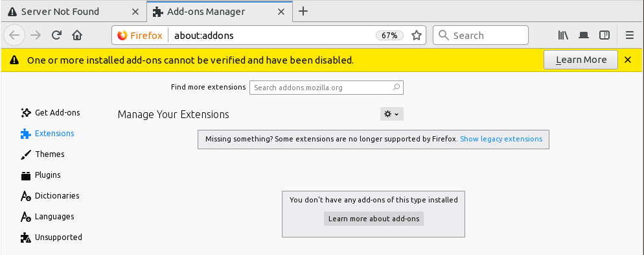Image resolution: width=644 pixels, height=255 pixels.
Task: Click Learn more about add-ons button
Action: tap(374, 219)
